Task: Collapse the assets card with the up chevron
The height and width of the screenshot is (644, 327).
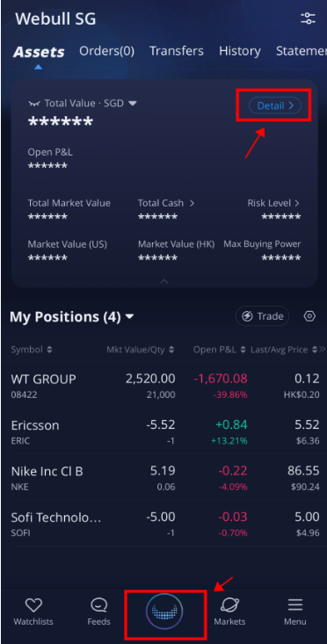Action: tap(163, 281)
